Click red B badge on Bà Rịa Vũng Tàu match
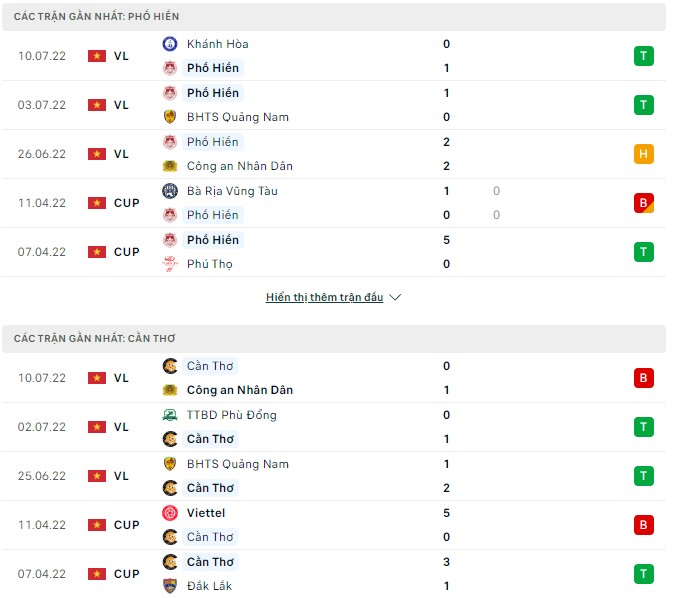 click(643, 203)
